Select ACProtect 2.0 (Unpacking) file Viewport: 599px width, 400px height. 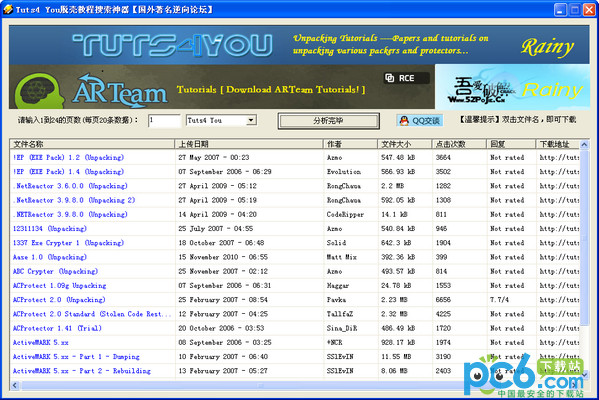[59, 300]
